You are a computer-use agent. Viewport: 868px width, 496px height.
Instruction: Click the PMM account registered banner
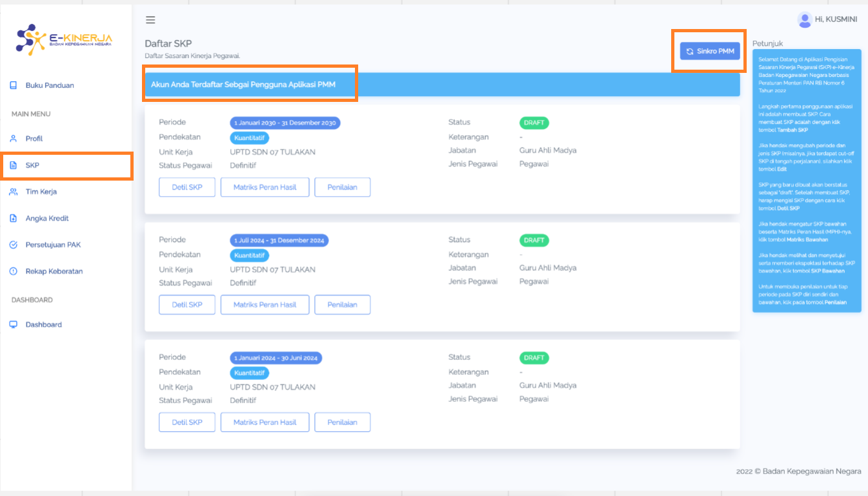442,84
